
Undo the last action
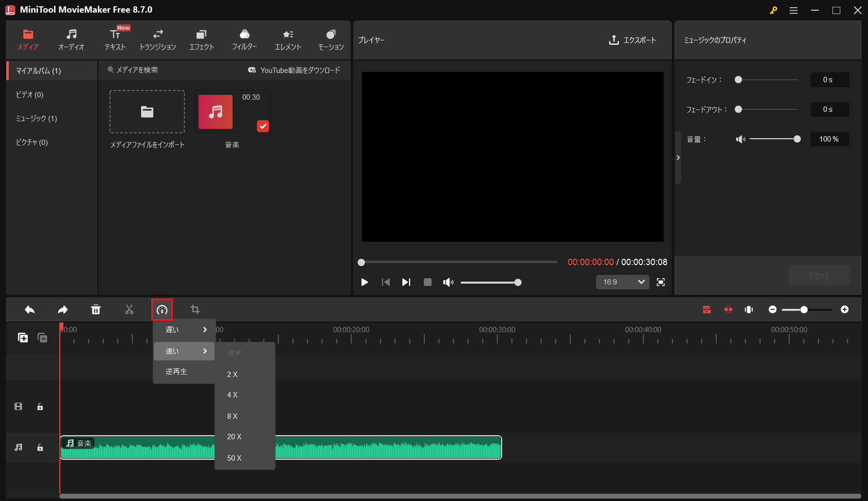click(30, 310)
